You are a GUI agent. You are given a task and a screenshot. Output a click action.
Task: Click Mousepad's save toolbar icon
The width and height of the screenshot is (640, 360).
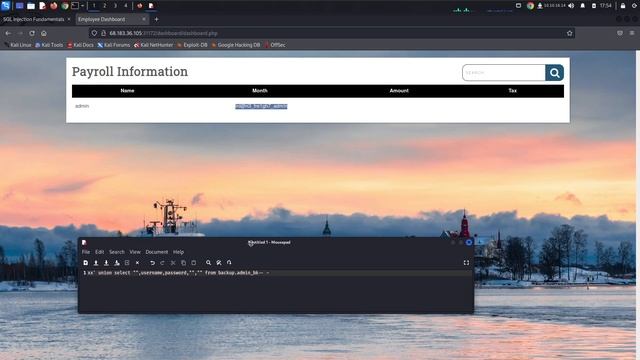click(106, 263)
